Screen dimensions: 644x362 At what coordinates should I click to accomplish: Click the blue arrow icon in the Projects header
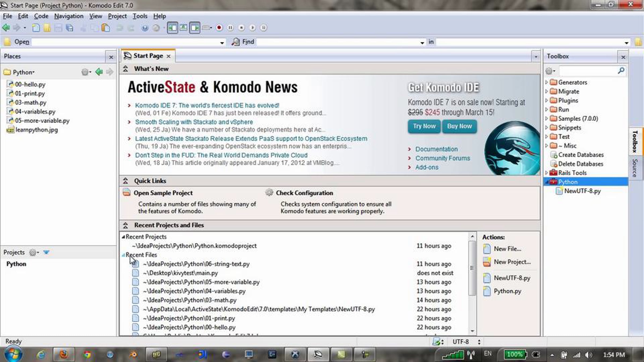pyautogui.click(x=46, y=252)
